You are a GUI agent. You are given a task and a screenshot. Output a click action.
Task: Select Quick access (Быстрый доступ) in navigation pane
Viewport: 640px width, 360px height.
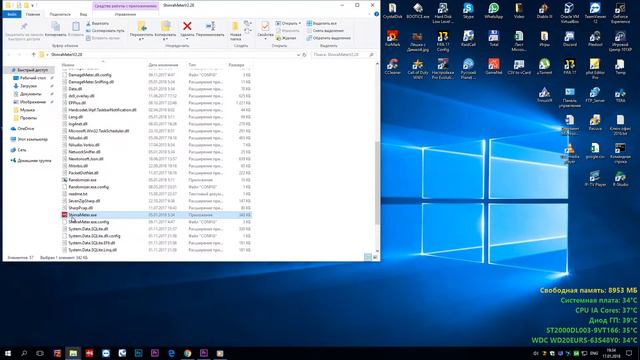click(31, 70)
